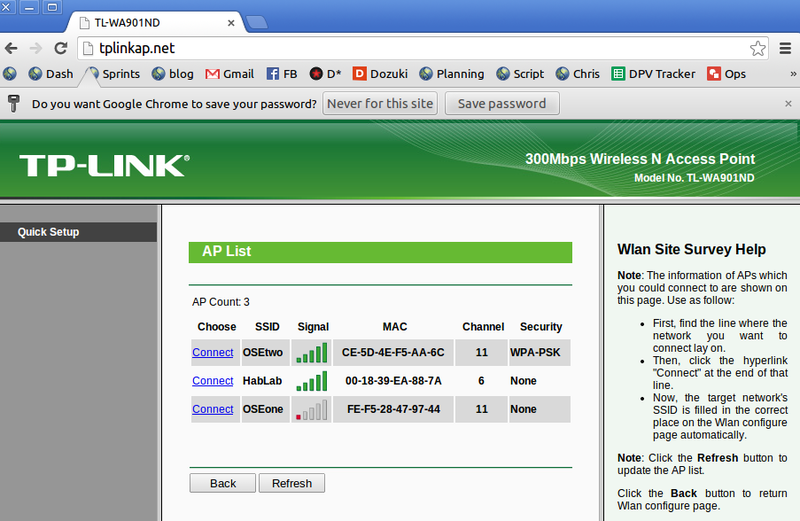Click the HabLab SSID cell

265,381
